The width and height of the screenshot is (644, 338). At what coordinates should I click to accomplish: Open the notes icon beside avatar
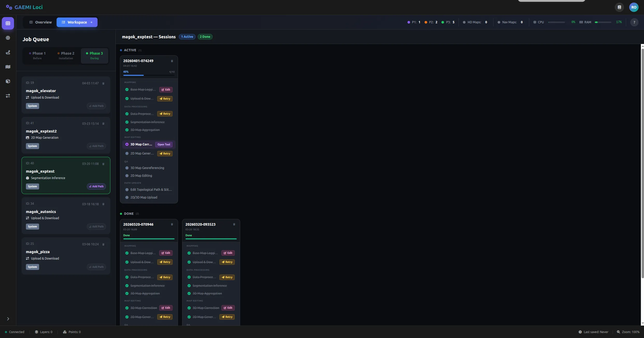[619, 7]
